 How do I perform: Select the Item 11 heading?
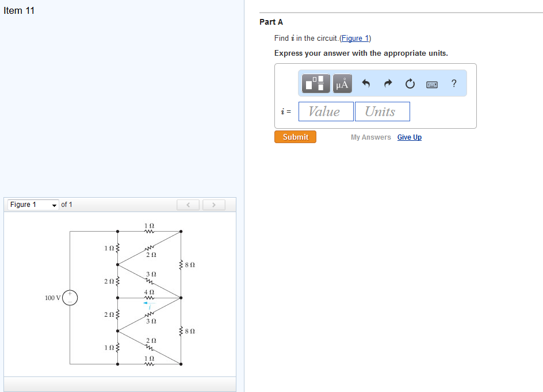tap(19, 10)
